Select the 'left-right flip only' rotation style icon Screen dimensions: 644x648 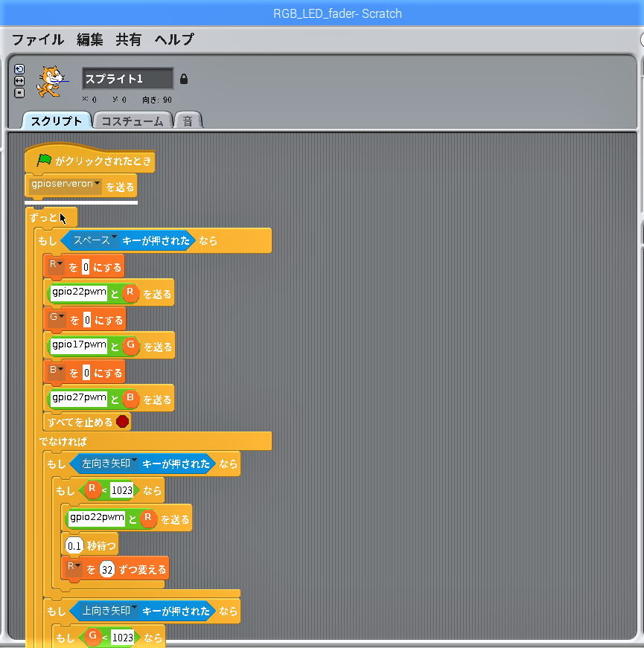tap(19, 81)
